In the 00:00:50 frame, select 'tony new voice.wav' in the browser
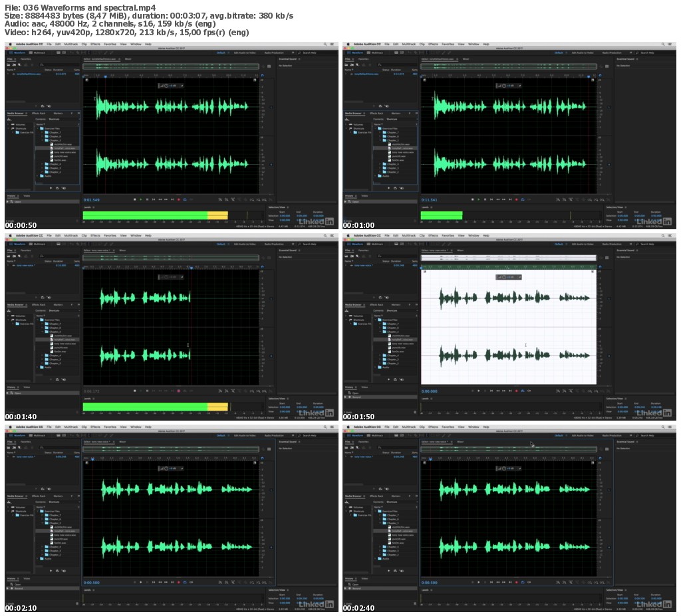 click(65, 152)
